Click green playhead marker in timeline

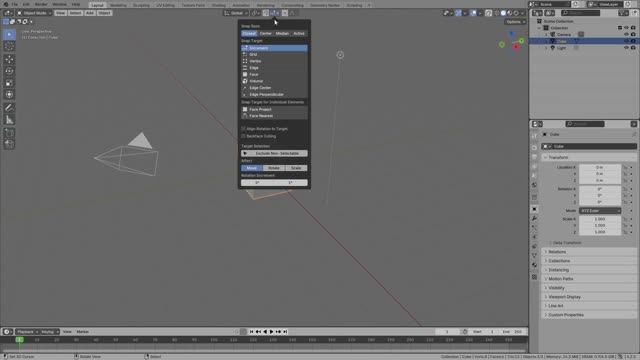coord(19,340)
